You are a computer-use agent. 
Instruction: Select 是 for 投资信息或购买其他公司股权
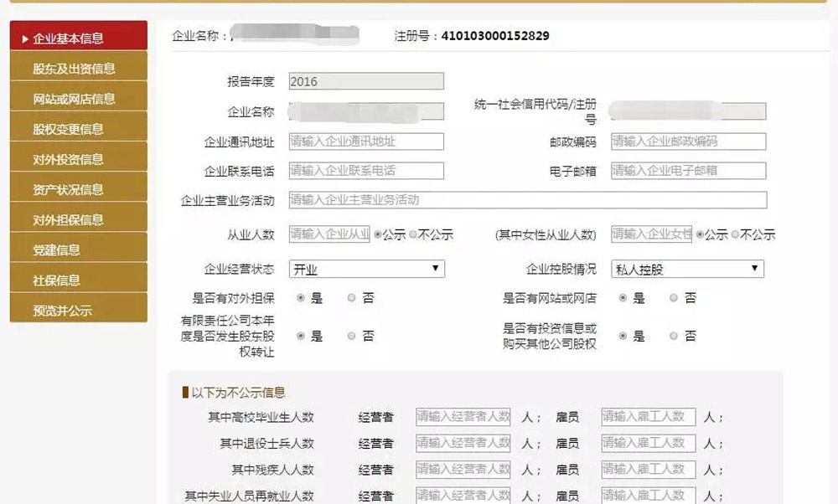pos(623,337)
